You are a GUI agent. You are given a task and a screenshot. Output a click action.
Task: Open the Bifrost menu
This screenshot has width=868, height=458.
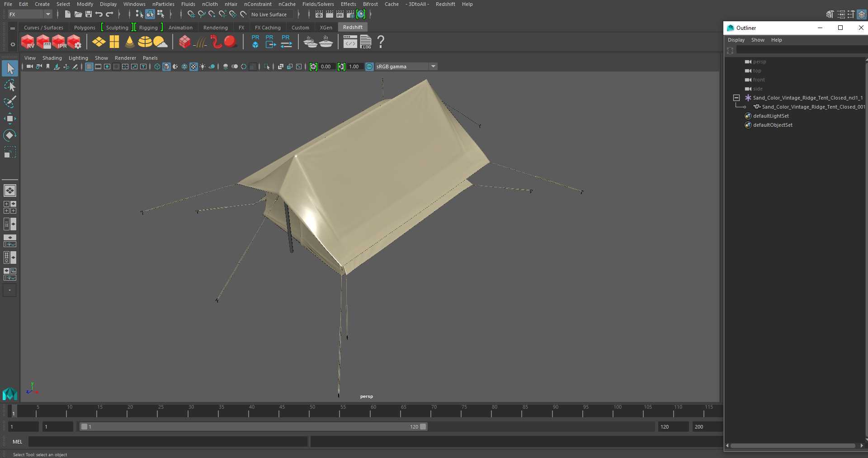(370, 4)
